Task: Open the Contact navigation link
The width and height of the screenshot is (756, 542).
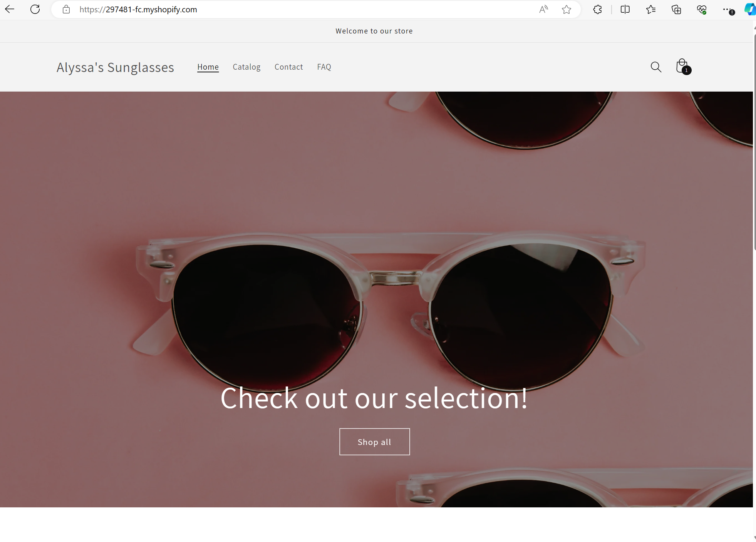Action: point(289,67)
